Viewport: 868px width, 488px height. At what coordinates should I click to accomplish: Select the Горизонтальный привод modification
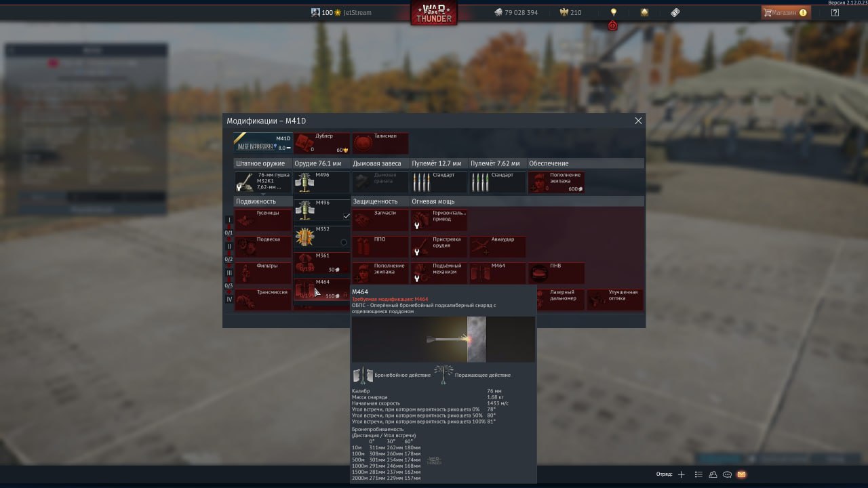(x=439, y=220)
